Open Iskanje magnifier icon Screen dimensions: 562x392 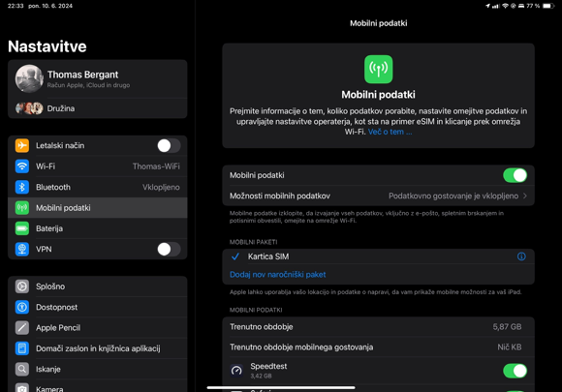[x=22, y=369]
